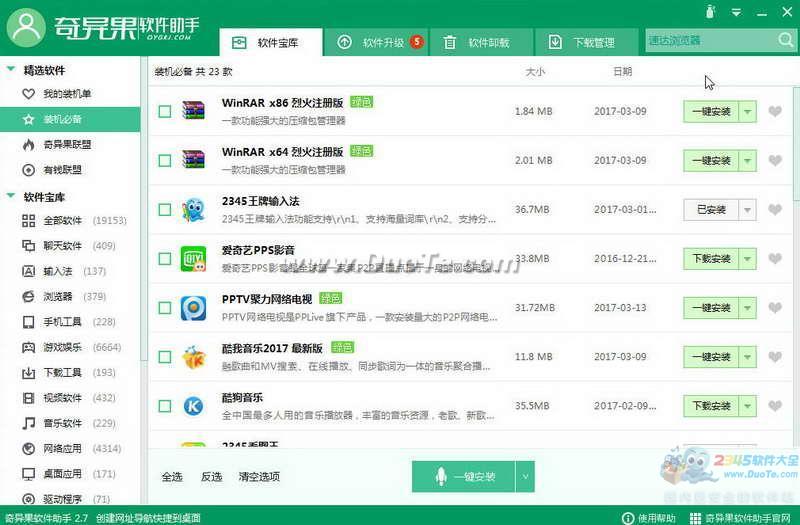Favorite 酷狗音乐 with heart icon

click(x=775, y=406)
